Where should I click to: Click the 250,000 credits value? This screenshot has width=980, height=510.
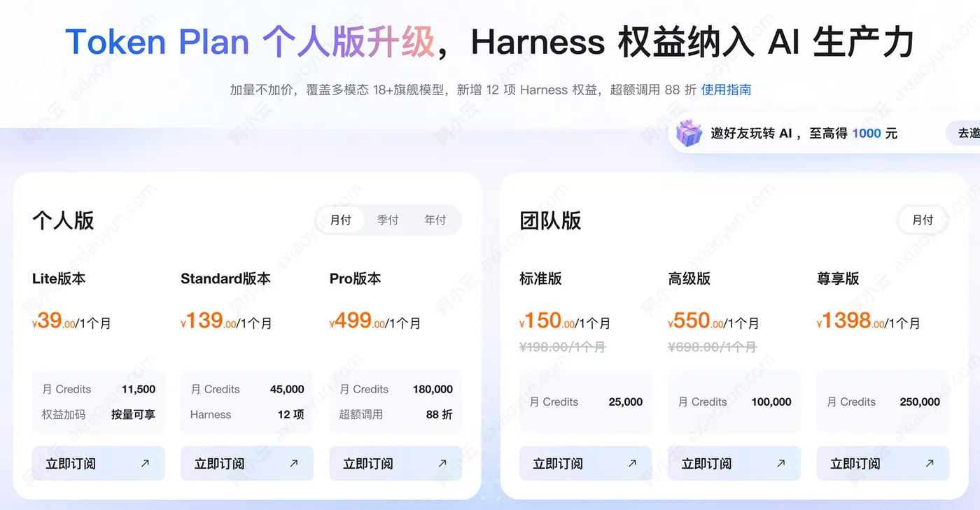click(x=920, y=402)
